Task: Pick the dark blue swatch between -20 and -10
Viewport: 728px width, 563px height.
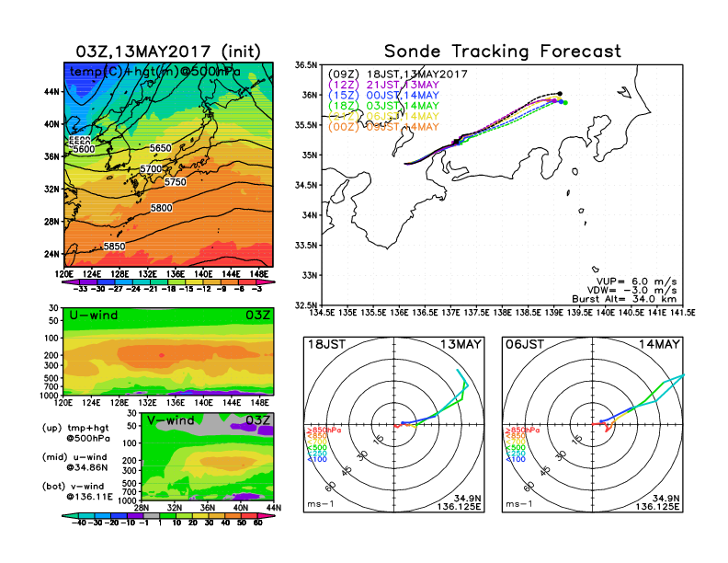Action: click(x=119, y=515)
